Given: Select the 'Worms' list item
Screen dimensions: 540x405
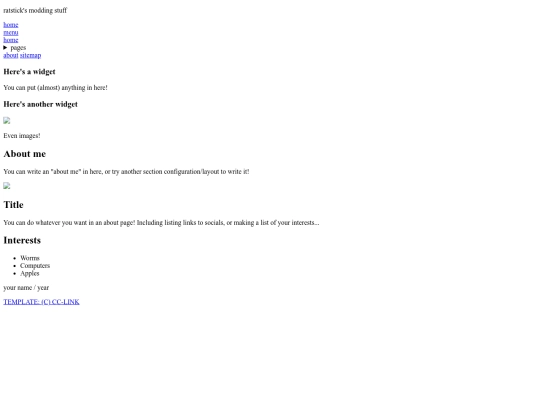Looking at the screenshot, I should [x=30, y=258].
